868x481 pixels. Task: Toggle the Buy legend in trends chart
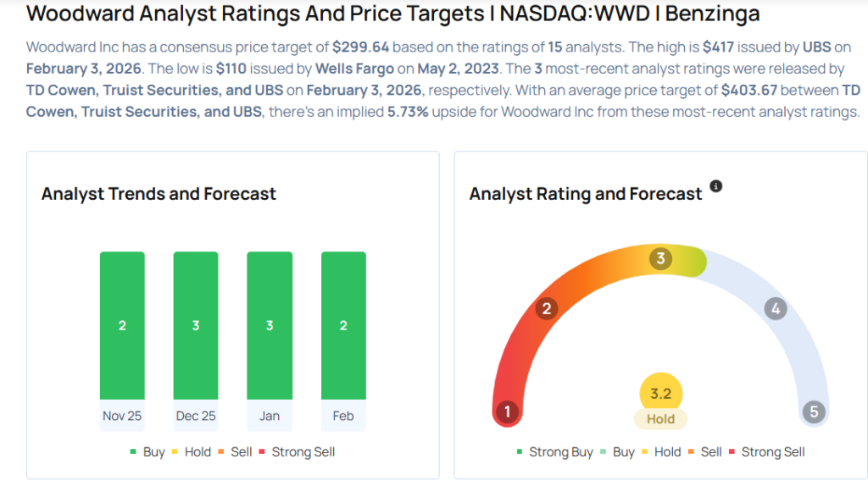(153, 452)
